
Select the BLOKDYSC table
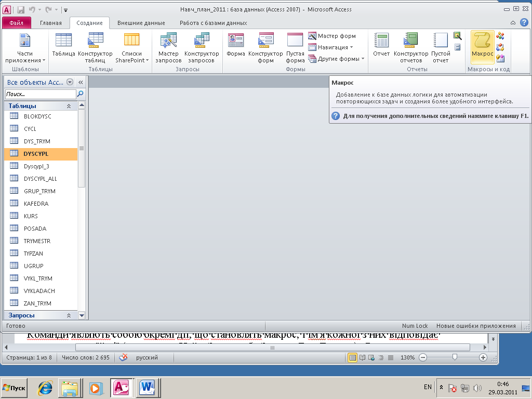pyautogui.click(x=41, y=116)
